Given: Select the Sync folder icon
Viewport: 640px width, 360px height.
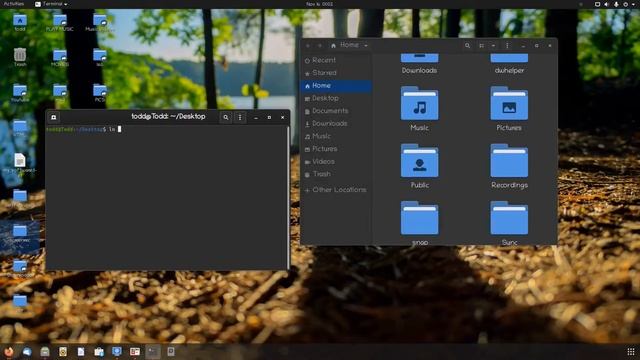Looking at the screenshot, I should (509, 218).
